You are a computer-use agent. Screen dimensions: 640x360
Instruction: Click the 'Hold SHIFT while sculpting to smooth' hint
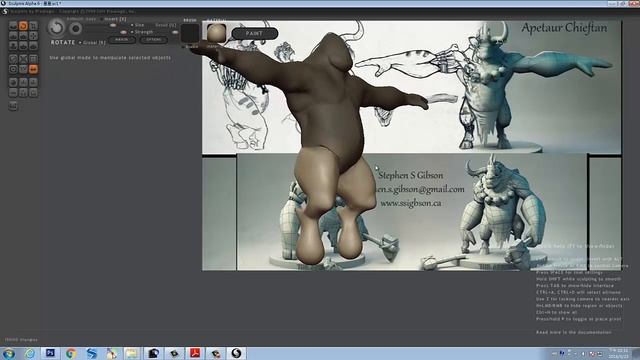pos(578,279)
